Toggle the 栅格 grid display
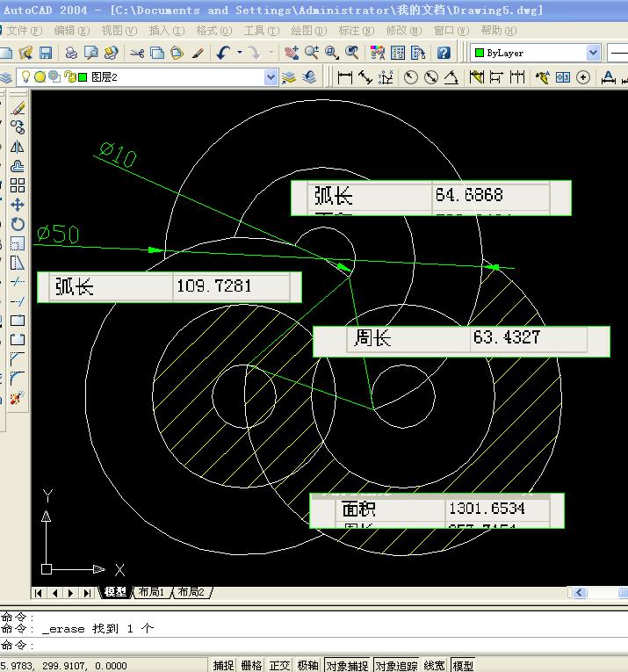 251,665
